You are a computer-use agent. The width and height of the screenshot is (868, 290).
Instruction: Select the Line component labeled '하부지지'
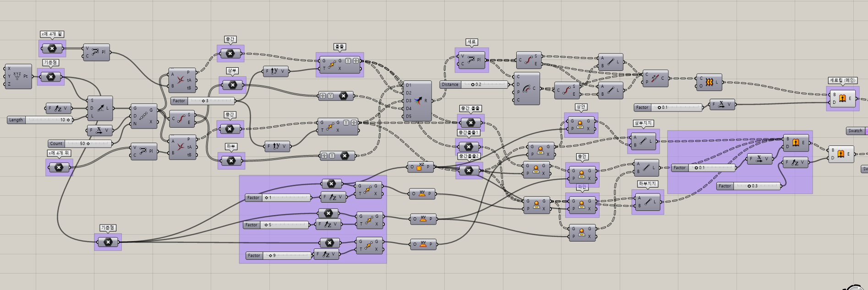pyautogui.click(x=647, y=202)
